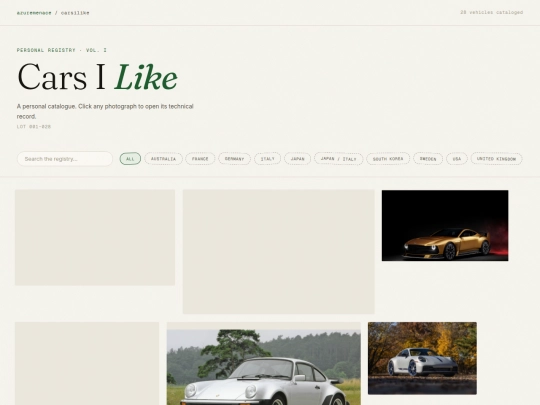This screenshot has height=405, width=540.
Task: Choose the JAPAN / ITALY filter
Action: click(x=338, y=159)
